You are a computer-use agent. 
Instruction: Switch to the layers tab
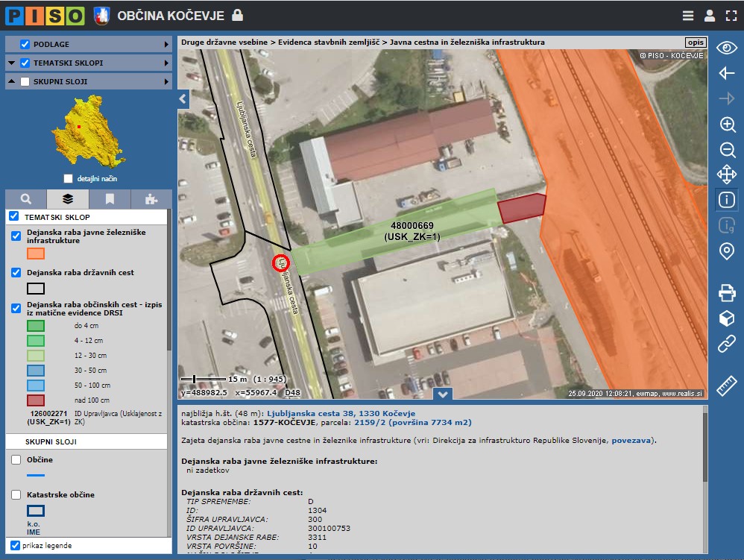coord(67,199)
